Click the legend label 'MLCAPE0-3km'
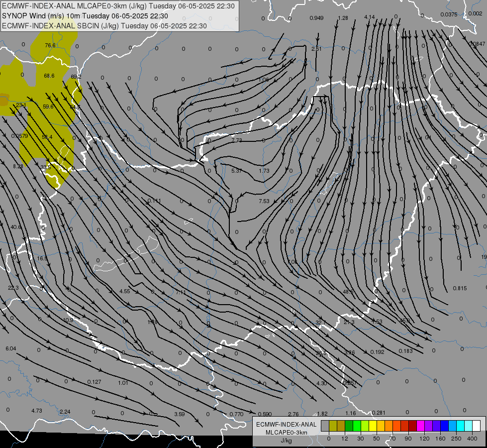This screenshot has height=448, width=487. click(x=286, y=433)
